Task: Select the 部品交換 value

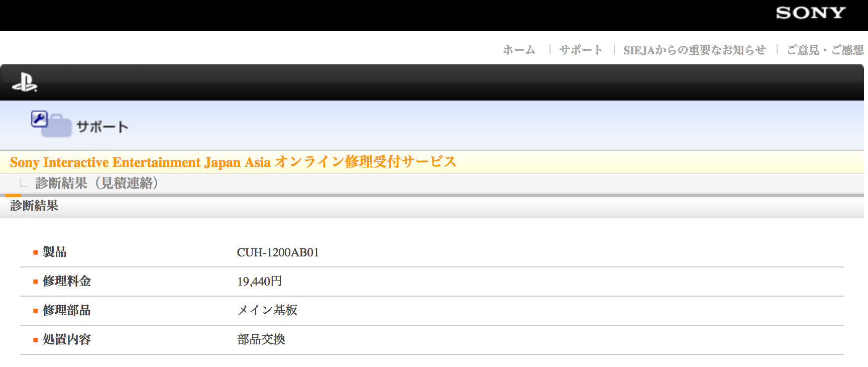Action: pos(261,339)
